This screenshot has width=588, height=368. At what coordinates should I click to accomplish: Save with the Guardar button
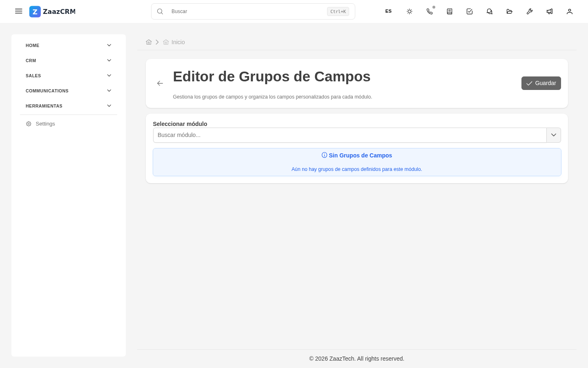(541, 83)
